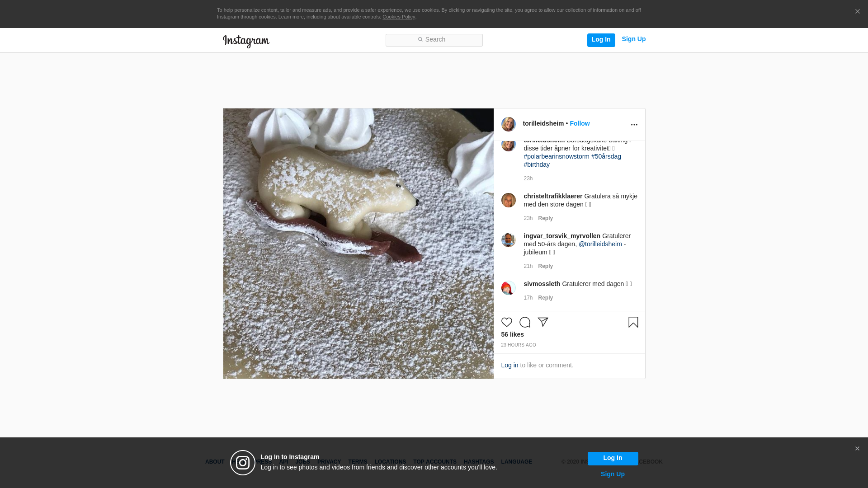Open the comment bubble icon

(525, 322)
